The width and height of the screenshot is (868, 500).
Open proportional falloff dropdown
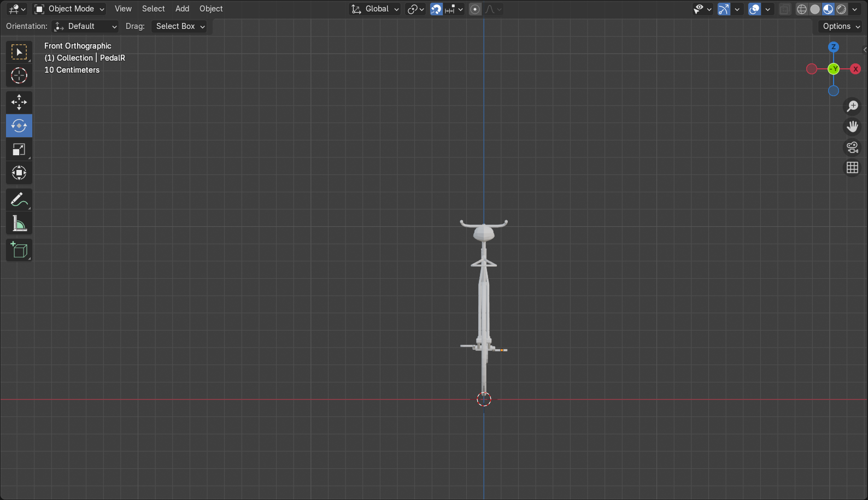coord(493,9)
